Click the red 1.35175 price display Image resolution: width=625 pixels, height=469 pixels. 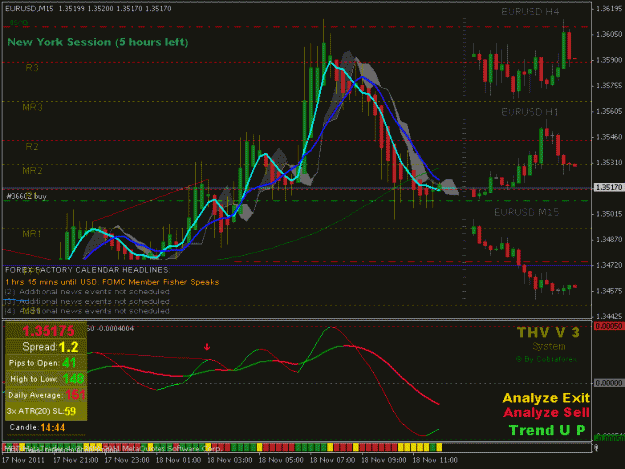click(x=48, y=331)
